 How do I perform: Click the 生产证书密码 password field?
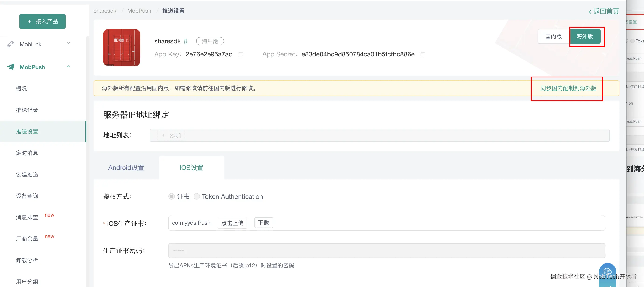point(386,250)
